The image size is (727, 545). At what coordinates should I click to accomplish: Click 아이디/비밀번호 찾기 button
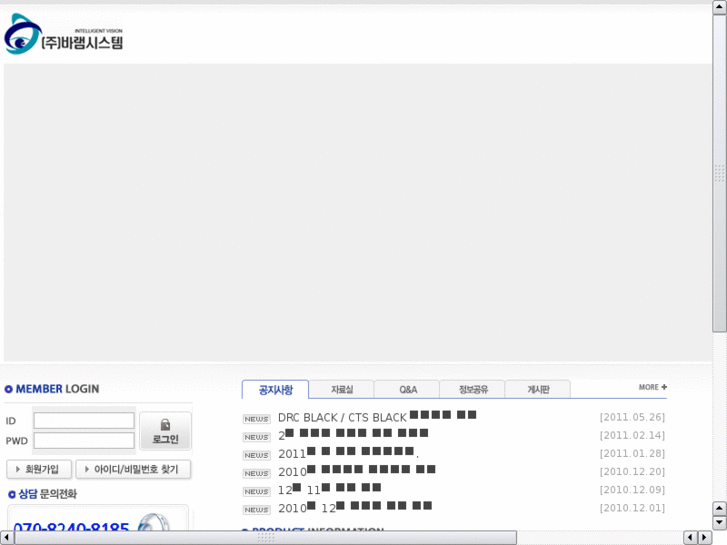point(133,469)
